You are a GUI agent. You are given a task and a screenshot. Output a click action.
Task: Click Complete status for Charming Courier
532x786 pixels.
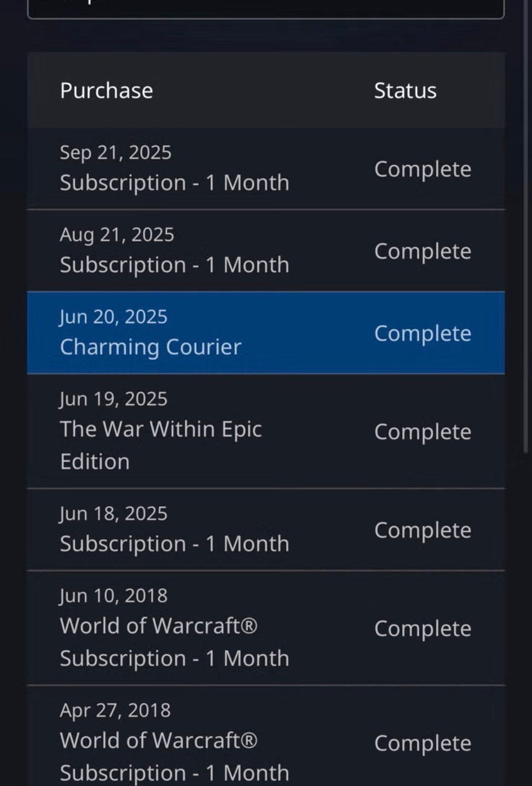tap(423, 334)
